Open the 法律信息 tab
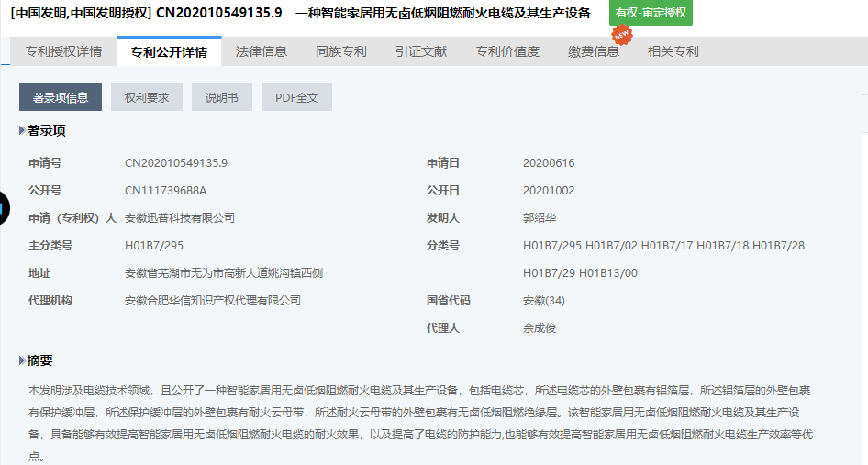This screenshot has width=868, height=465. click(x=262, y=51)
